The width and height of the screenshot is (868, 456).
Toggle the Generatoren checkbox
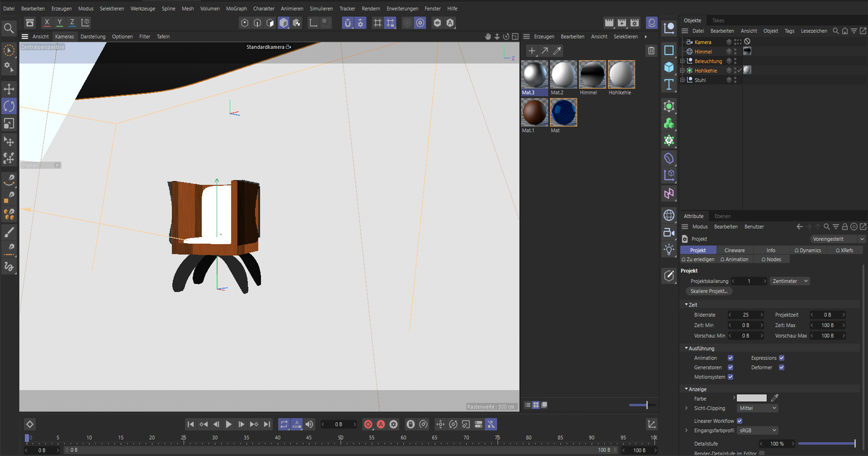(730, 367)
